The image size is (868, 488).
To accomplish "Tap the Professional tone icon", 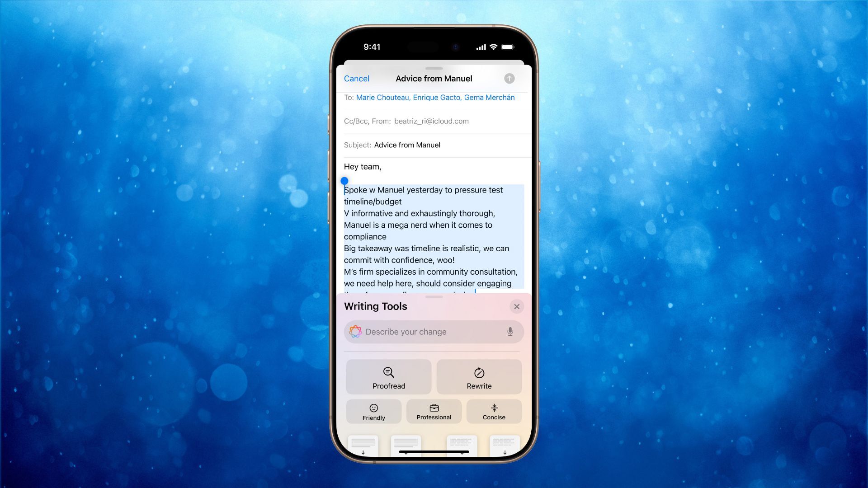I will [434, 412].
